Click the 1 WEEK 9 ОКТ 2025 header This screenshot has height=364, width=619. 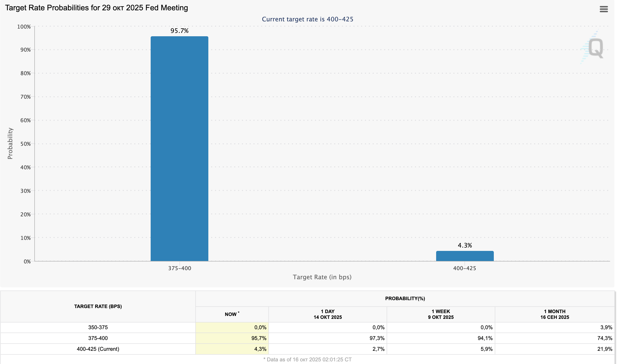440,314
